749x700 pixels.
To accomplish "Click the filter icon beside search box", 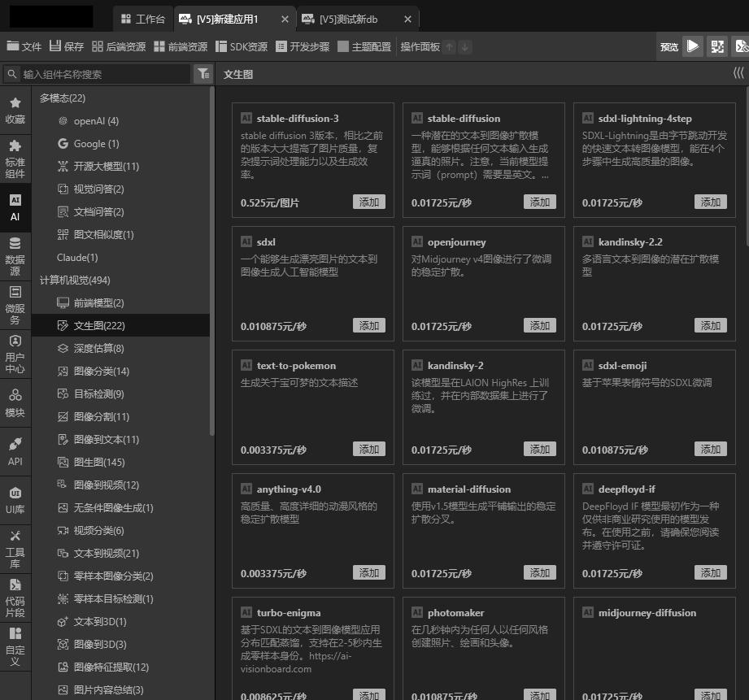I will pos(203,74).
